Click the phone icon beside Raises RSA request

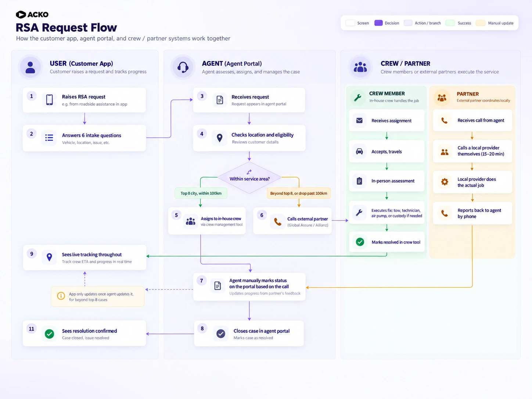[x=49, y=100]
